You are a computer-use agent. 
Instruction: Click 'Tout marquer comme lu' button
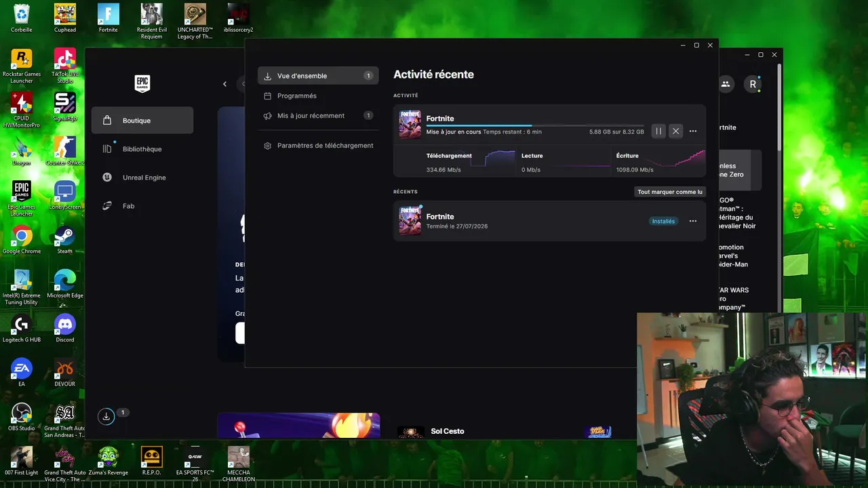(670, 192)
